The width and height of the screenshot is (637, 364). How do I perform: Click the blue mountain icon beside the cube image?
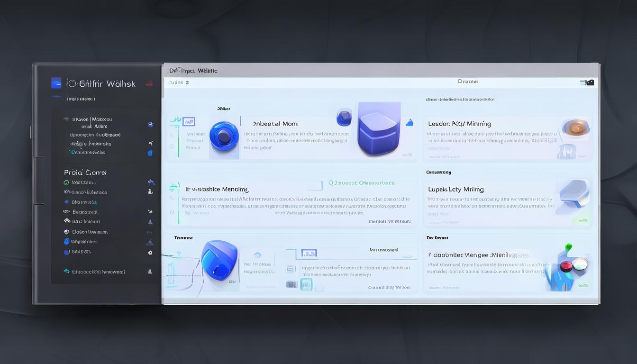409,123
